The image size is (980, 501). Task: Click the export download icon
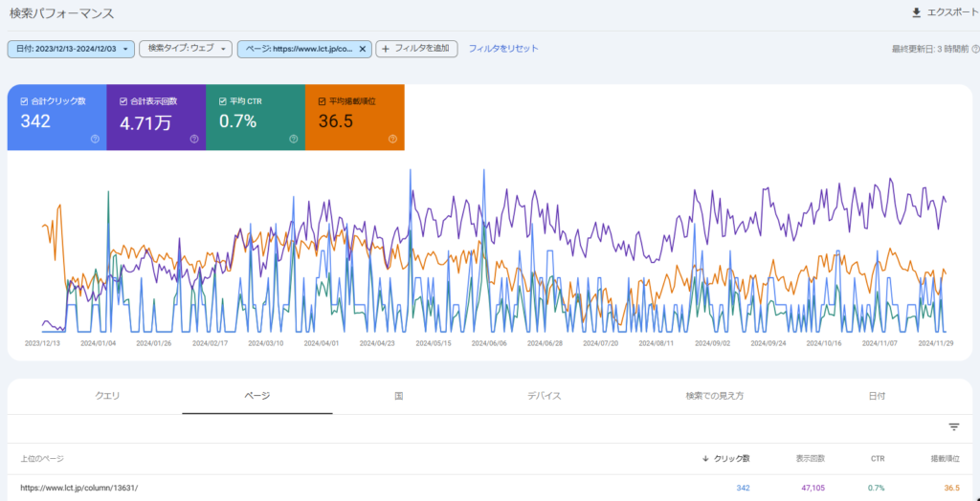(x=917, y=12)
